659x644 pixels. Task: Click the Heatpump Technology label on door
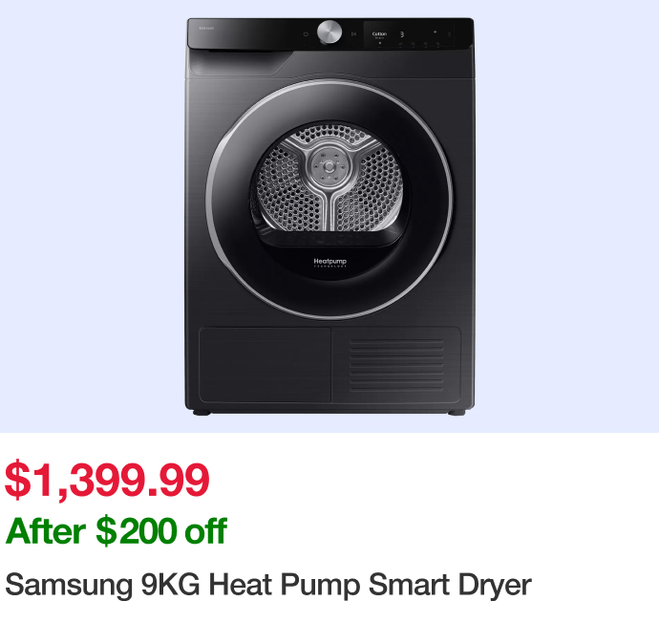click(x=329, y=263)
